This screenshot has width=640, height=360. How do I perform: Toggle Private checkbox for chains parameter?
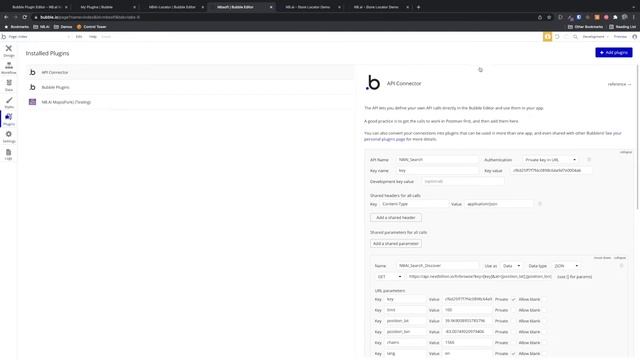click(x=513, y=343)
